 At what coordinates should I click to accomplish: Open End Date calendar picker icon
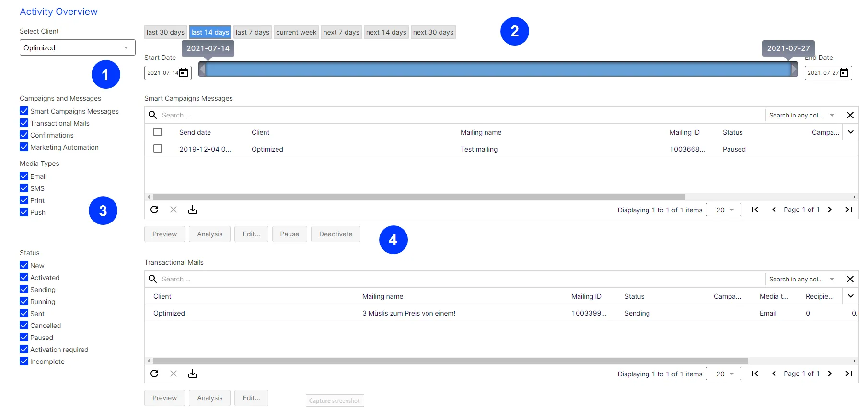pyautogui.click(x=844, y=73)
